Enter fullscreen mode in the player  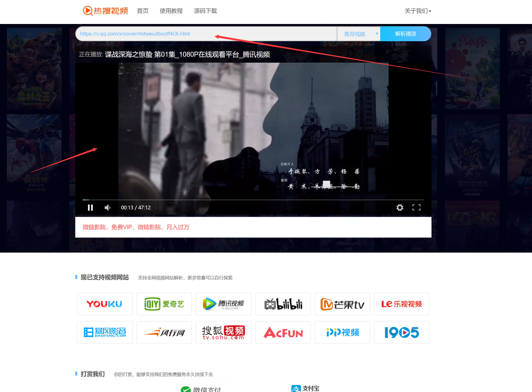tap(416, 208)
